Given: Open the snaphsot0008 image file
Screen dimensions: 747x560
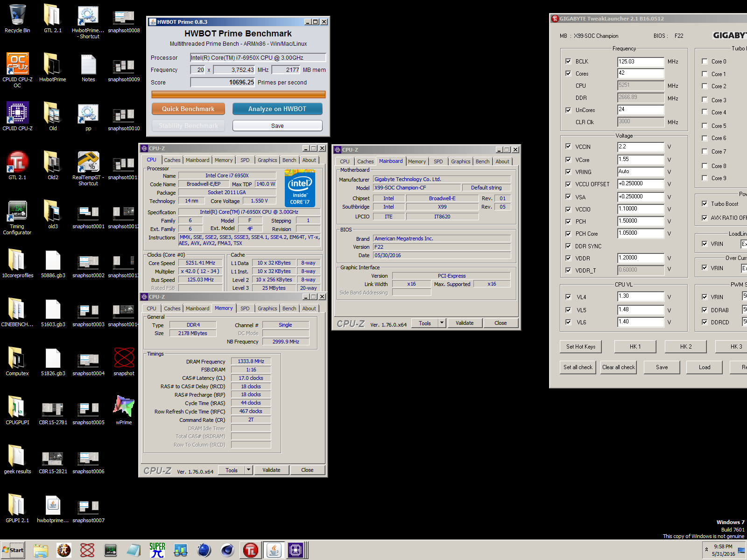Looking at the screenshot, I should 124,21.
